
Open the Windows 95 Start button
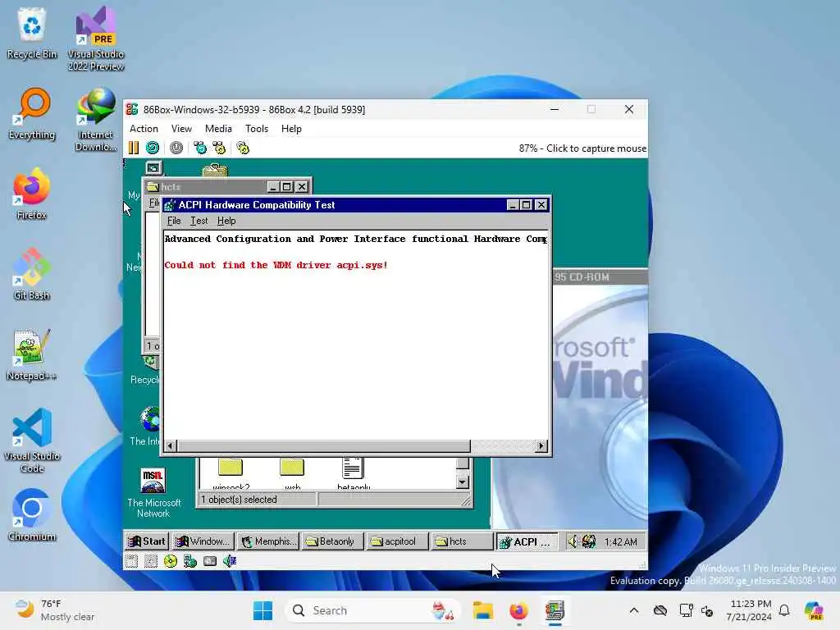147,541
